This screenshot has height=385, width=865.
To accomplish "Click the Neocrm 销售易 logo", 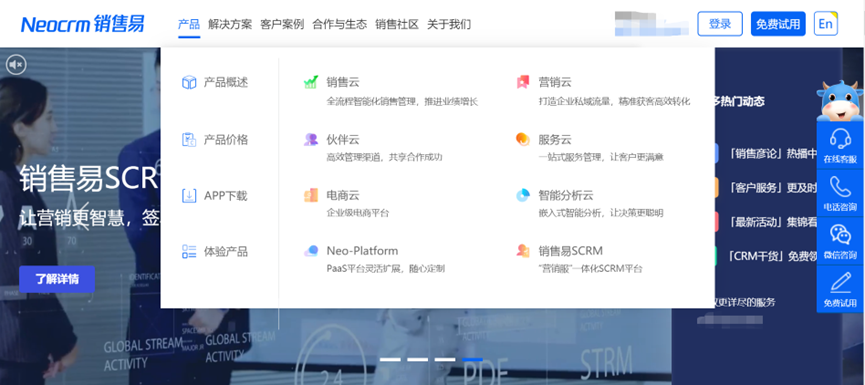I will 83,24.
